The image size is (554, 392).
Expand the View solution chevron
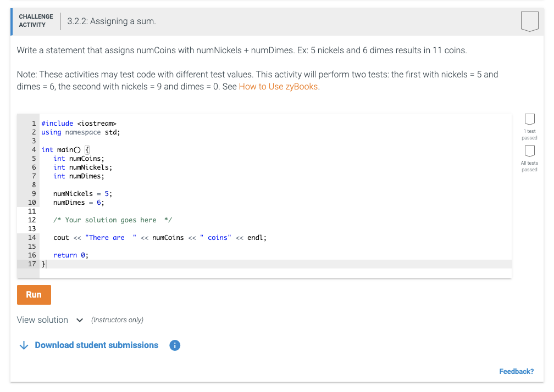click(x=80, y=320)
